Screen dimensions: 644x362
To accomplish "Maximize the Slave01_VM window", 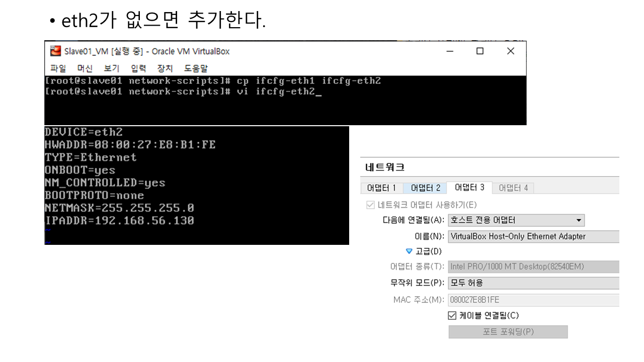I will [x=480, y=51].
